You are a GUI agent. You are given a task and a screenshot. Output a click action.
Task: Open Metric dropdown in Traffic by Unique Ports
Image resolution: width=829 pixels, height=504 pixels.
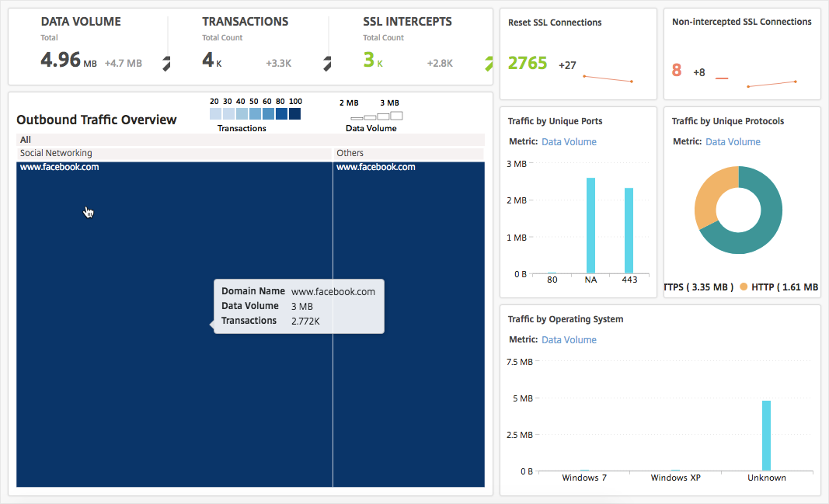(569, 142)
